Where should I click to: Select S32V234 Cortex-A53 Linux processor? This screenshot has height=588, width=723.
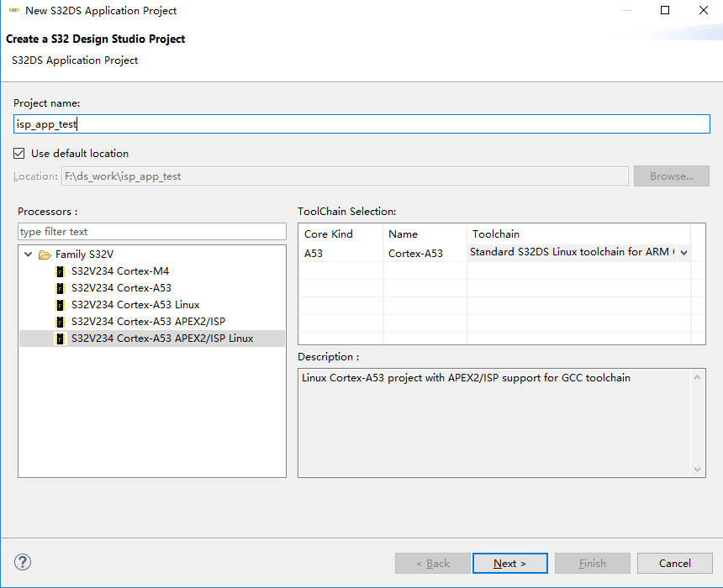pyautogui.click(x=135, y=305)
